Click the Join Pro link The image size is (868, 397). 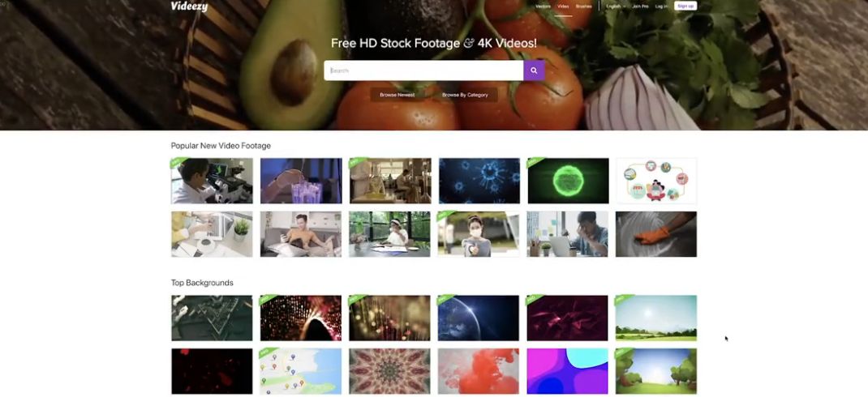[641, 6]
